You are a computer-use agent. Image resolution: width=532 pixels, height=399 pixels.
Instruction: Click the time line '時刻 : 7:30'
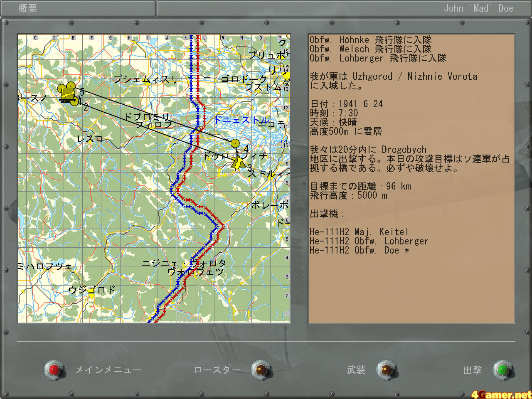coord(334,113)
